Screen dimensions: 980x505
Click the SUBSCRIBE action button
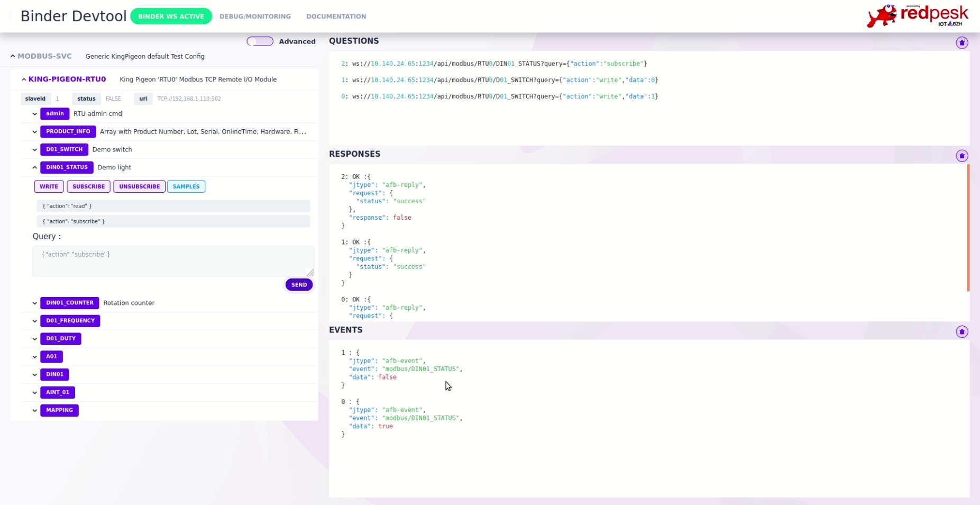88,186
